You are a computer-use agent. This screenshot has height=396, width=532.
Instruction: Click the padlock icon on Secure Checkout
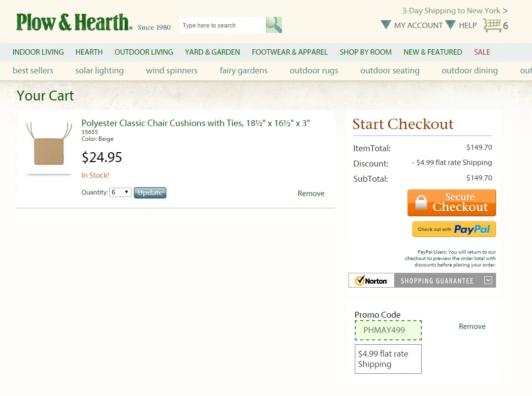[x=421, y=202]
